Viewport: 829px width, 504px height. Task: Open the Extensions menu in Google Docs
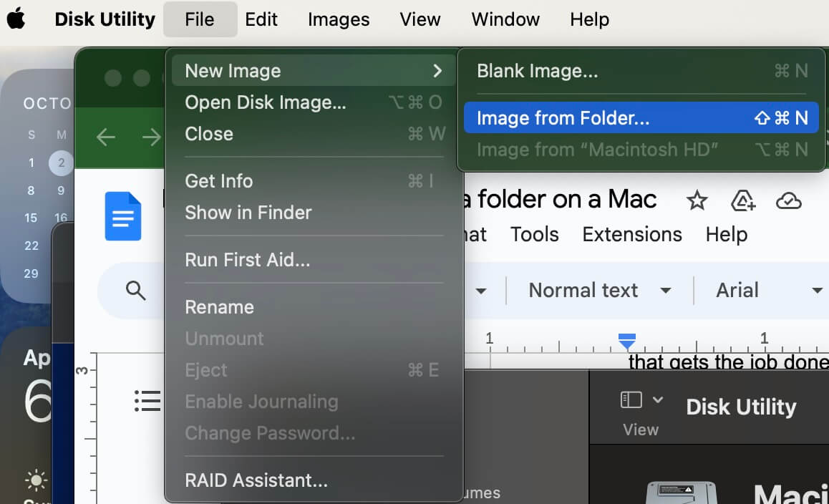click(x=632, y=234)
